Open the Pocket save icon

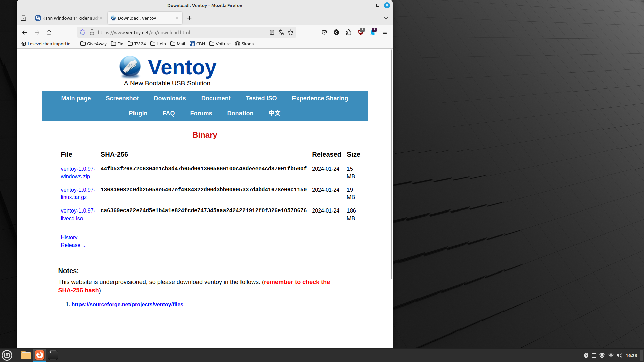pos(324,33)
